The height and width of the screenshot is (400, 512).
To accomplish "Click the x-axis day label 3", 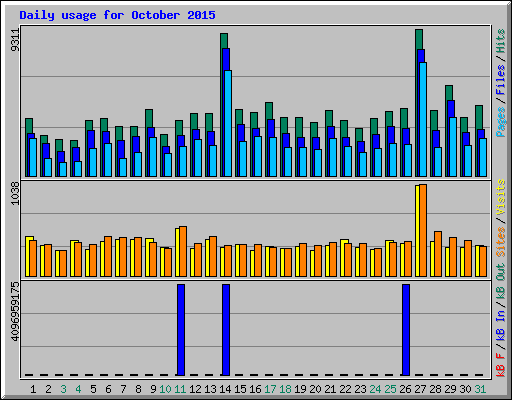I will pyautogui.click(x=63, y=389).
